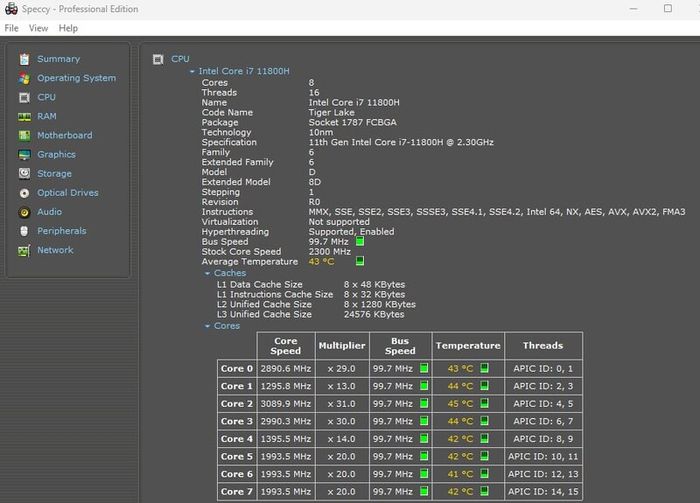The width and height of the screenshot is (700, 503).
Task: Click the Optical Drives disc icon
Action: (x=24, y=193)
